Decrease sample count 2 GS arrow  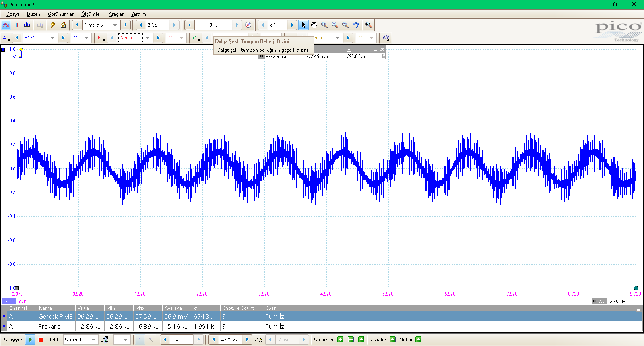[140, 25]
